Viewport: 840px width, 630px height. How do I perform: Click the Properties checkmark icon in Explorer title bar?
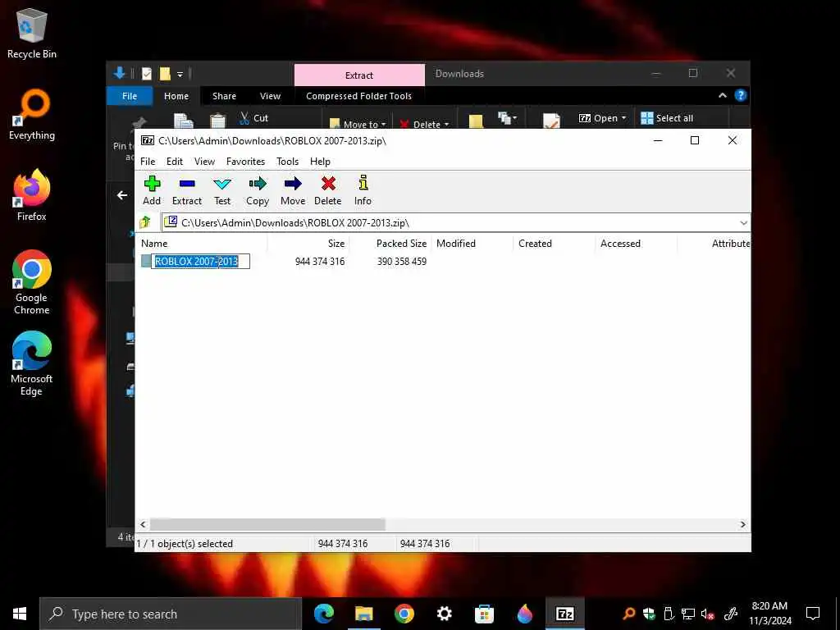147,73
